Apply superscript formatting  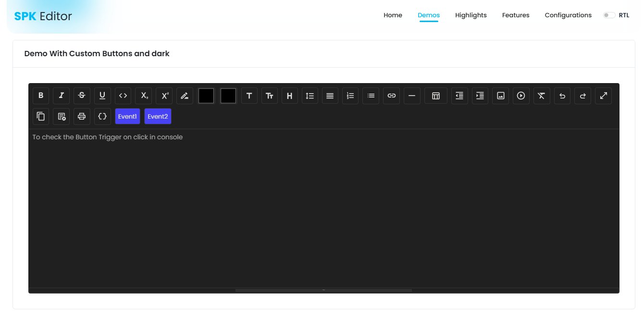point(164,96)
